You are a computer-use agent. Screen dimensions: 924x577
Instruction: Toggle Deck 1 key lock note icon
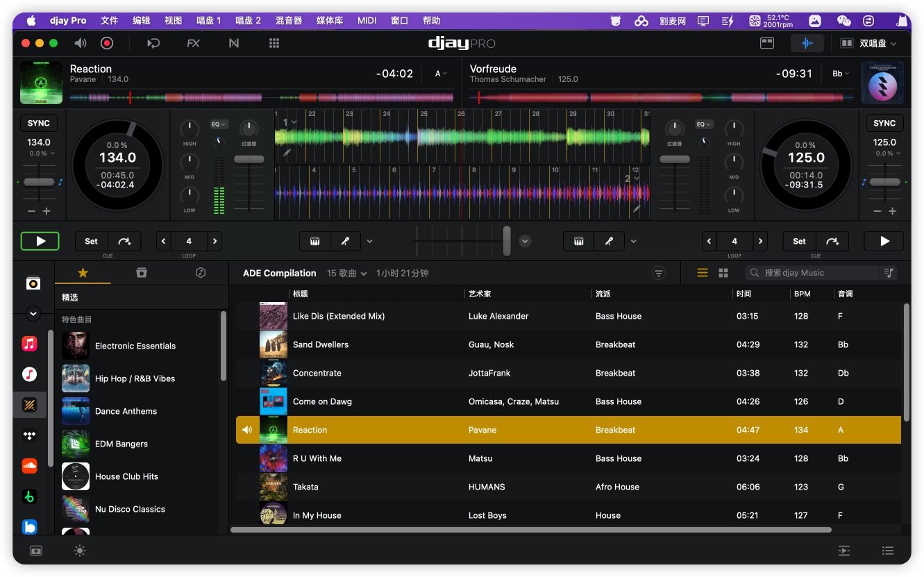tap(60, 182)
